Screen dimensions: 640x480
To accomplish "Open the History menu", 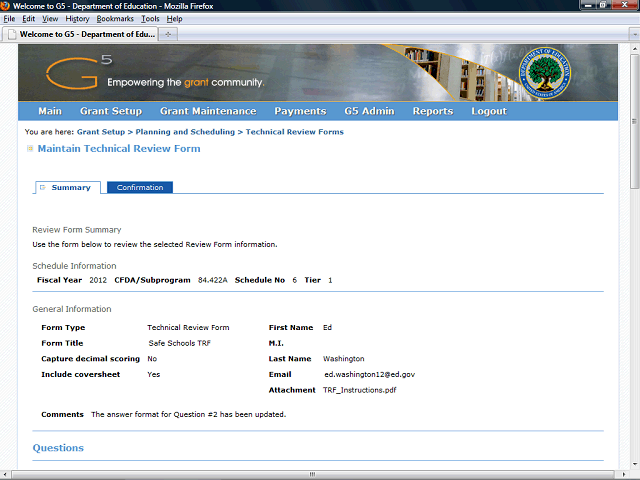I will coord(77,19).
